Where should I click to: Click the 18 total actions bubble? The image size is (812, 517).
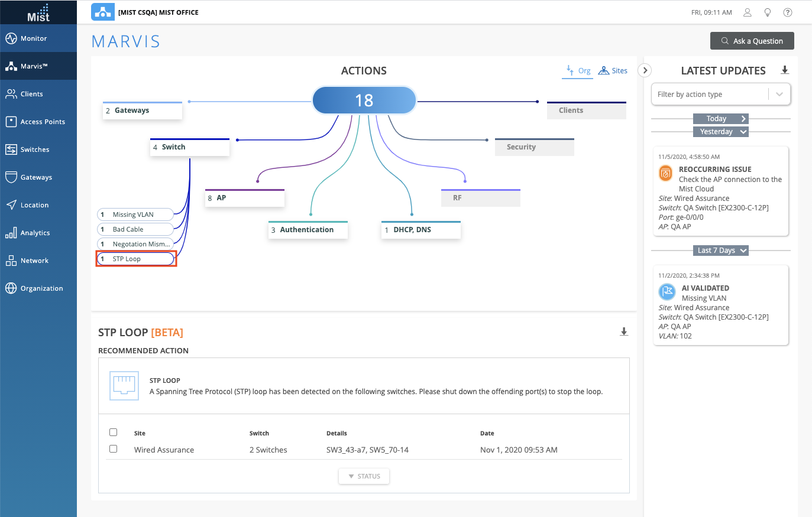coord(364,100)
